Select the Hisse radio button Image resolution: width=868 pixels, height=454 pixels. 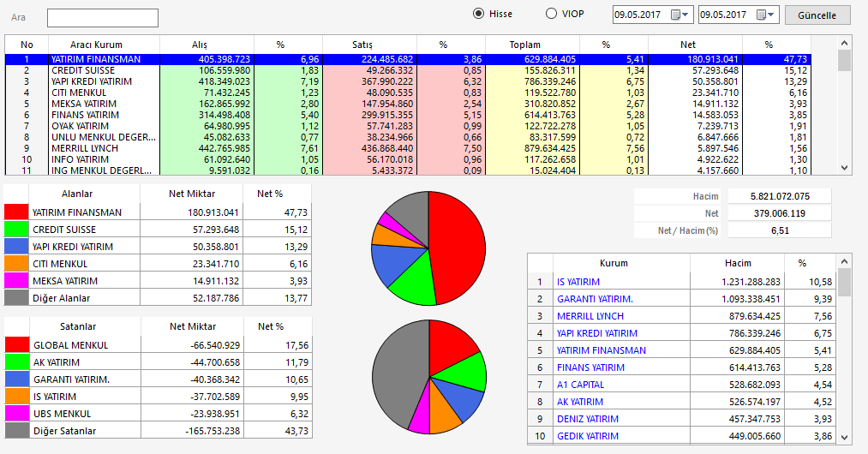(479, 14)
